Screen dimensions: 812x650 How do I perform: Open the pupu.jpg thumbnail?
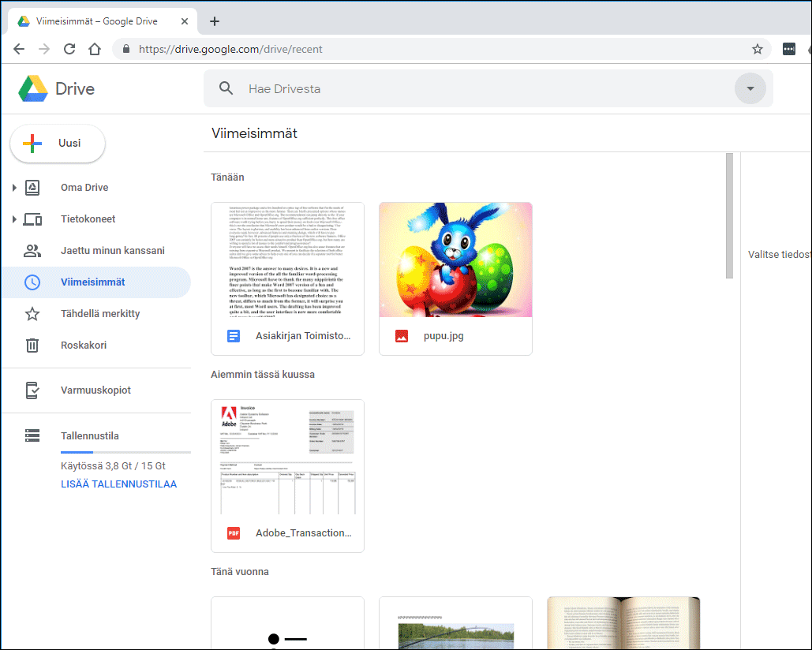click(x=455, y=259)
